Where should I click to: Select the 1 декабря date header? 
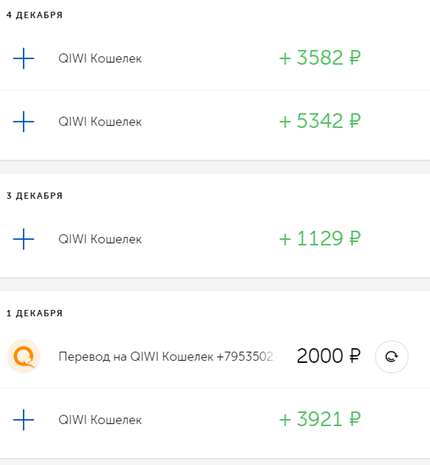click(35, 313)
